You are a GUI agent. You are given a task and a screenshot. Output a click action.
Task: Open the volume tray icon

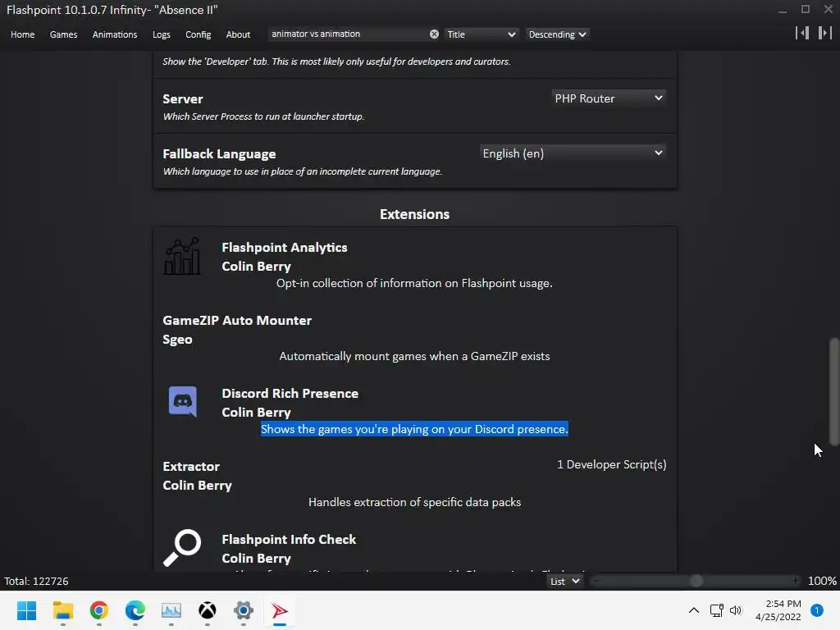click(x=736, y=610)
